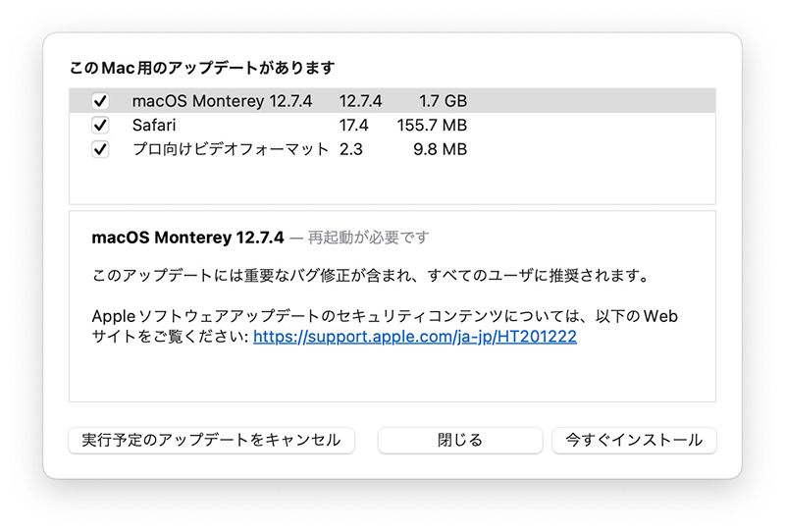785x532 pixels.
Task: Click the 1.7 GB size cell
Action: [444, 101]
